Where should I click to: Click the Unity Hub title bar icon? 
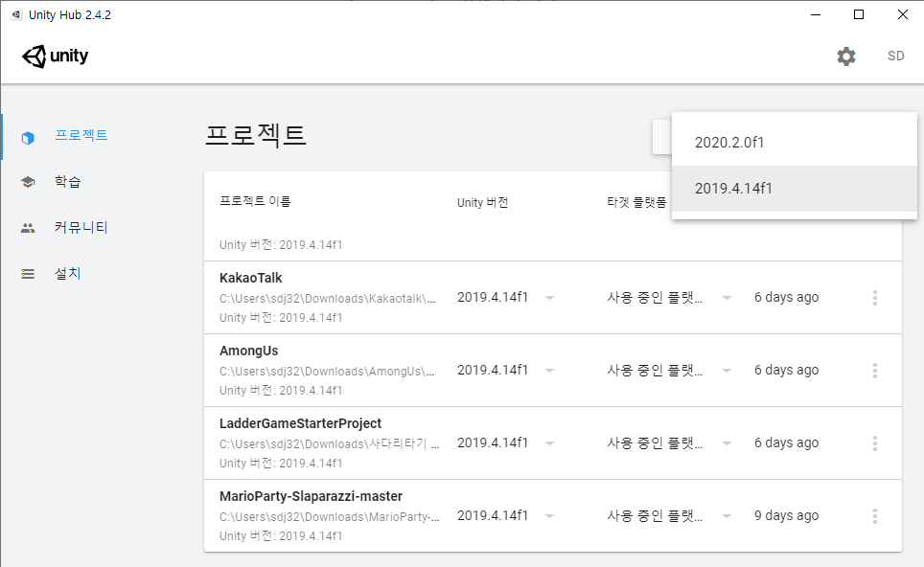[x=16, y=14]
